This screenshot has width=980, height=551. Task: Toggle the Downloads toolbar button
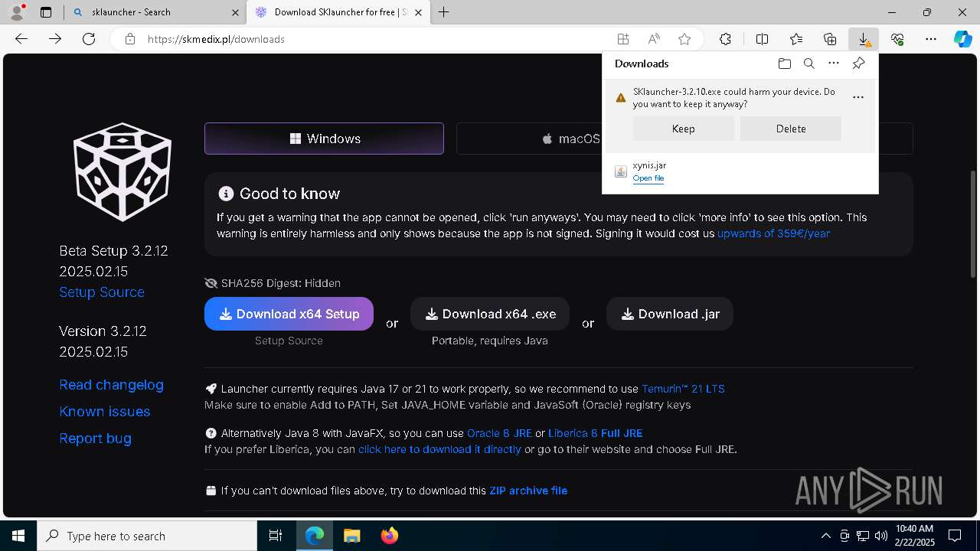coord(864,39)
